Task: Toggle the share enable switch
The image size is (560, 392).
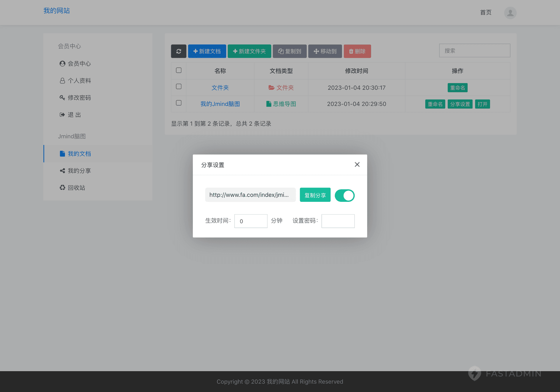Action: click(344, 195)
